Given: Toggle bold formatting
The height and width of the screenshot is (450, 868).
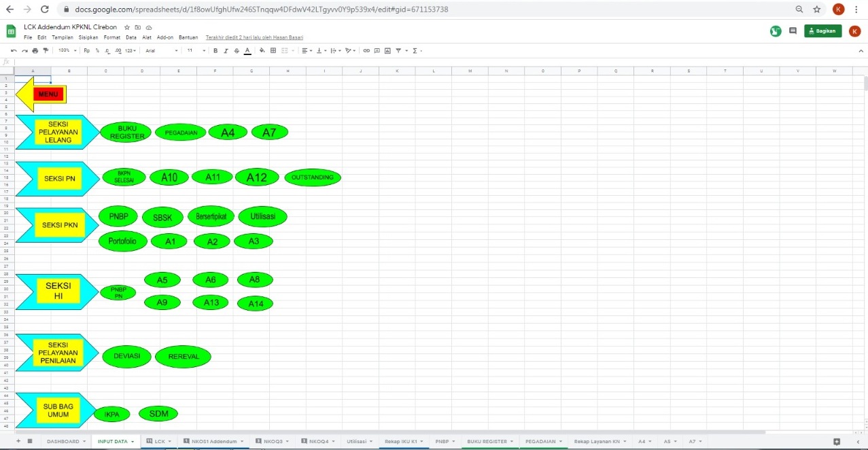Looking at the screenshot, I should 216,50.
